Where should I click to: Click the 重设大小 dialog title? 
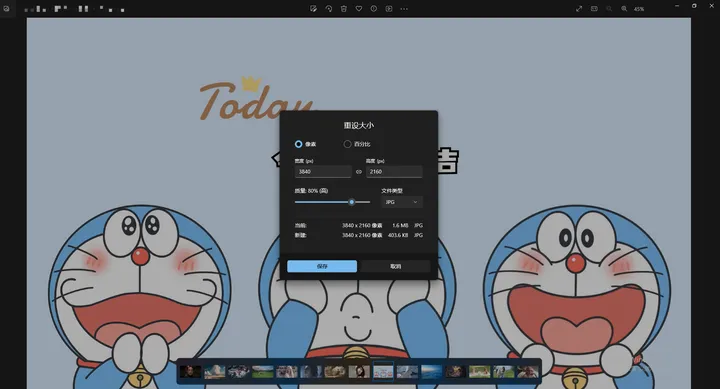[x=359, y=125]
